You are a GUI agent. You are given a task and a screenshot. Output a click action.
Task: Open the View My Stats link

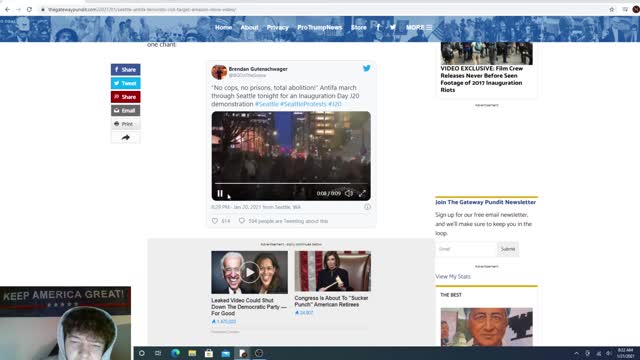click(453, 276)
